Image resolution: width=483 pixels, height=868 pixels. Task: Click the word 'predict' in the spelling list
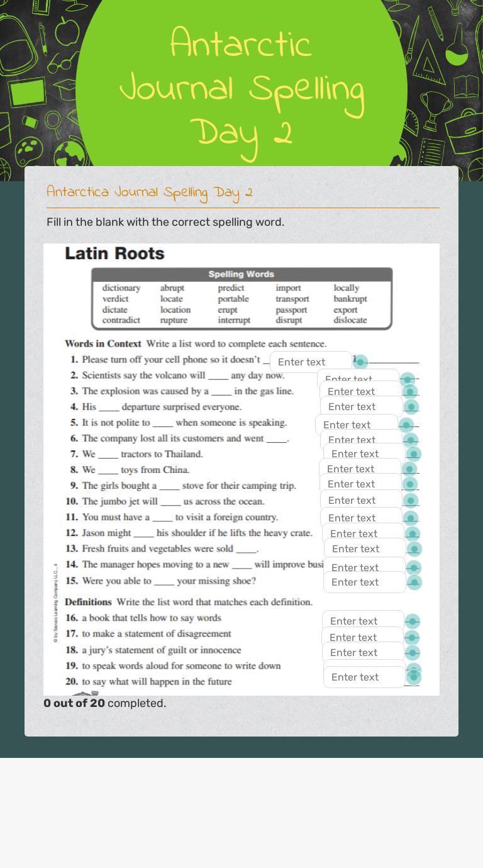coord(231,288)
